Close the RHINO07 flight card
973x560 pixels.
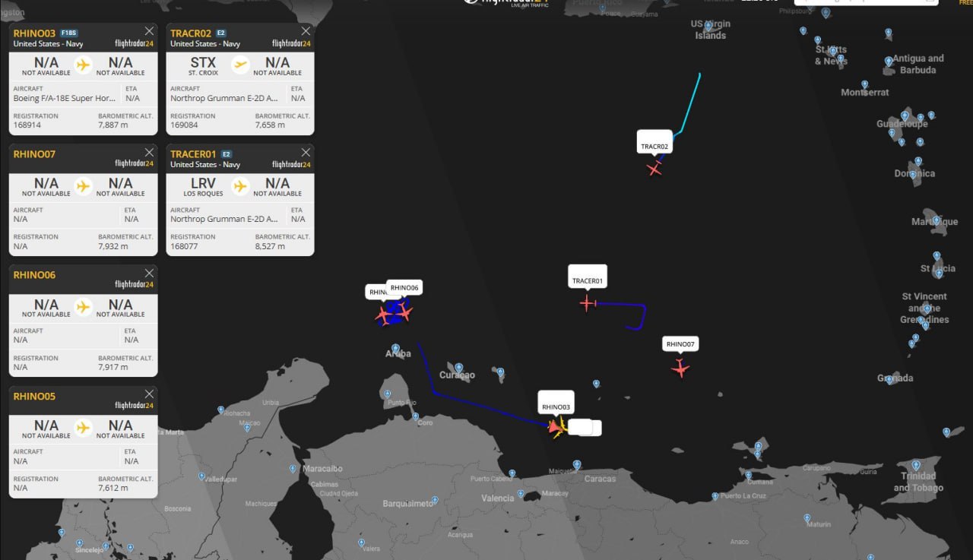149,152
